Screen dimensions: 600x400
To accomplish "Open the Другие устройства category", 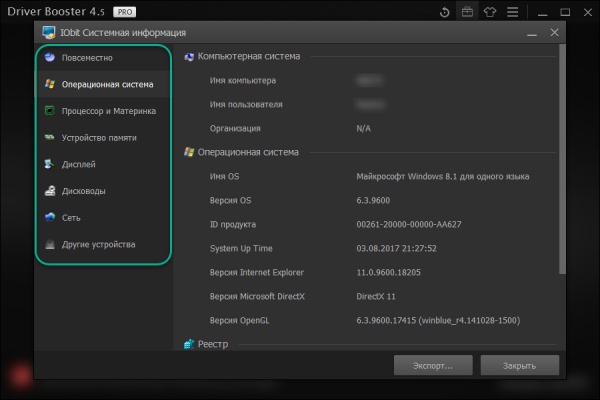I will pyautogui.click(x=104, y=244).
